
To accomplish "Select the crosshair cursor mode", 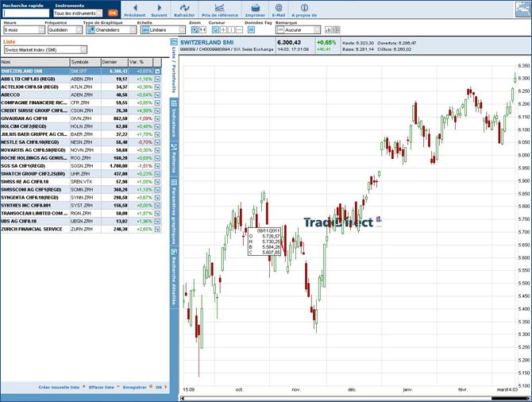I will point(223,30).
